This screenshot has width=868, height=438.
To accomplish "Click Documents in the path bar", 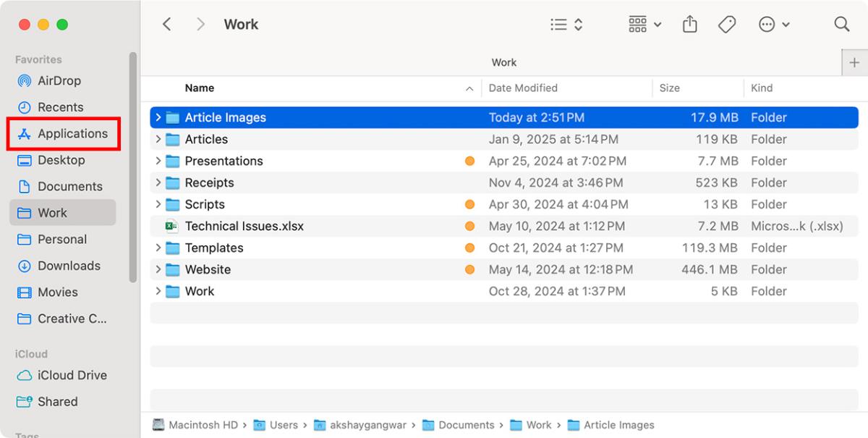I will pyautogui.click(x=459, y=425).
